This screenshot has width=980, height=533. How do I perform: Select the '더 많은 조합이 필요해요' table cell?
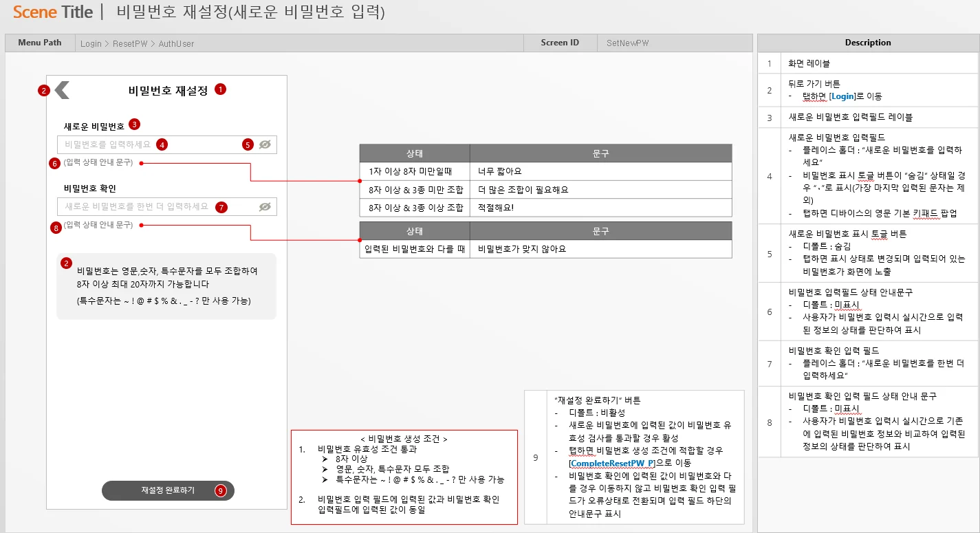tap(600, 189)
